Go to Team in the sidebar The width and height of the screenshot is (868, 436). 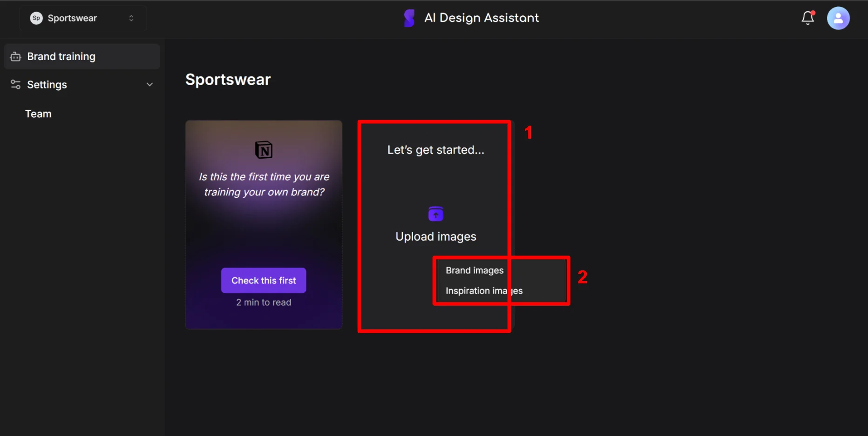(38, 114)
